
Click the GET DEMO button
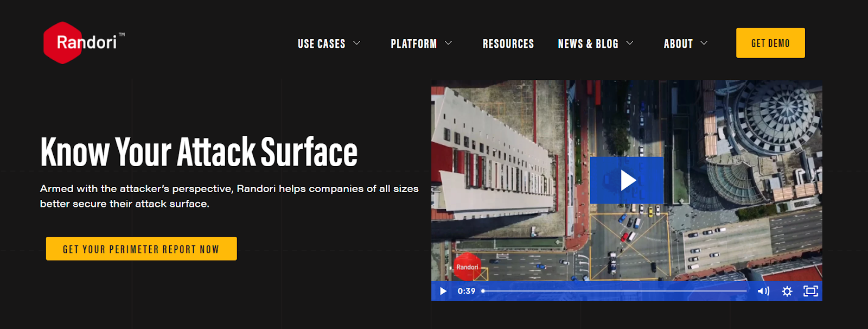pos(770,43)
